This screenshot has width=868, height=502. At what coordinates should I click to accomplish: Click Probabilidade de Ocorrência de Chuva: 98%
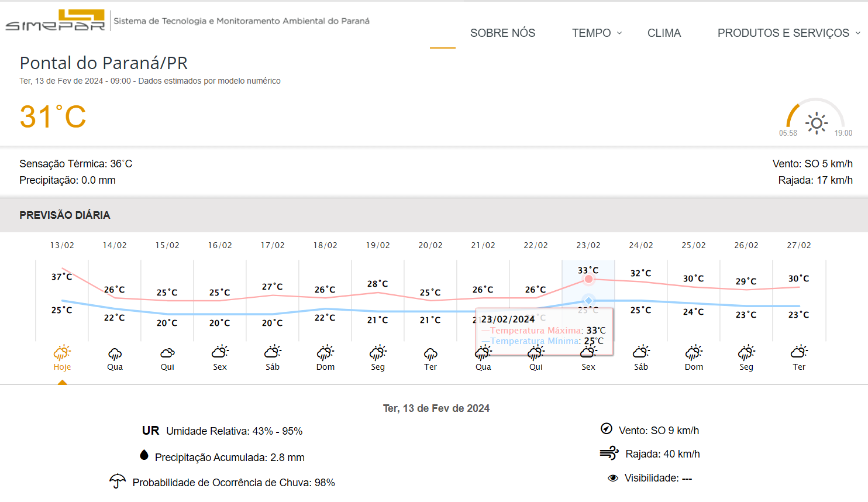(234, 483)
